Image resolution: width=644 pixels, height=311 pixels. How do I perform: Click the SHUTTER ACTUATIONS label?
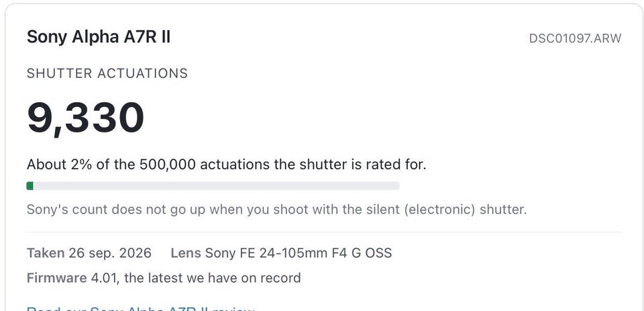point(107,74)
